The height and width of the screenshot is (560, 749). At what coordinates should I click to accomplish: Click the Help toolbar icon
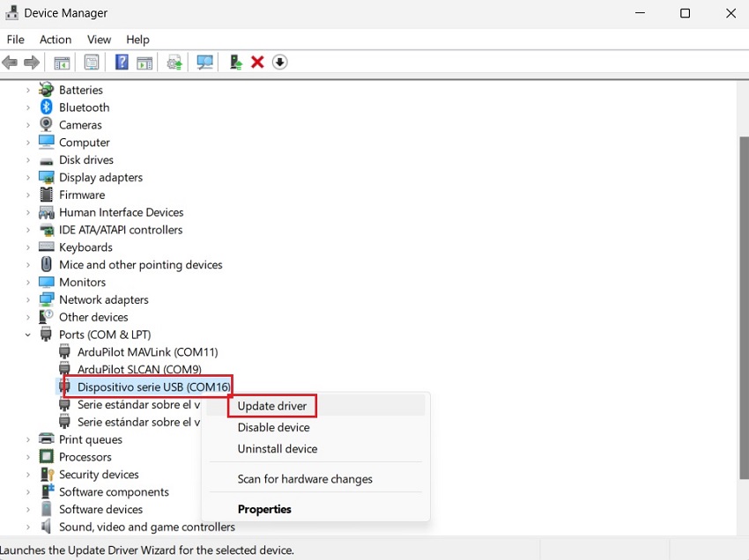click(121, 62)
